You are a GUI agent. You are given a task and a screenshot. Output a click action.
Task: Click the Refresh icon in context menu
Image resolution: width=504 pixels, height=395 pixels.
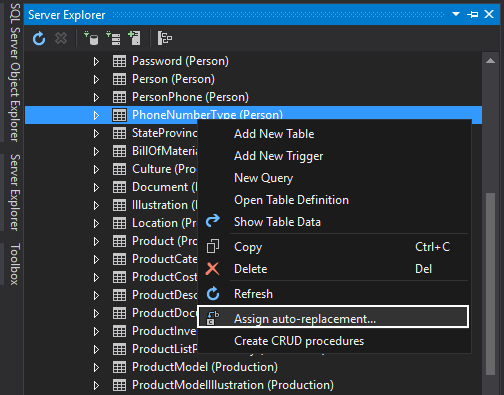point(213,294)
